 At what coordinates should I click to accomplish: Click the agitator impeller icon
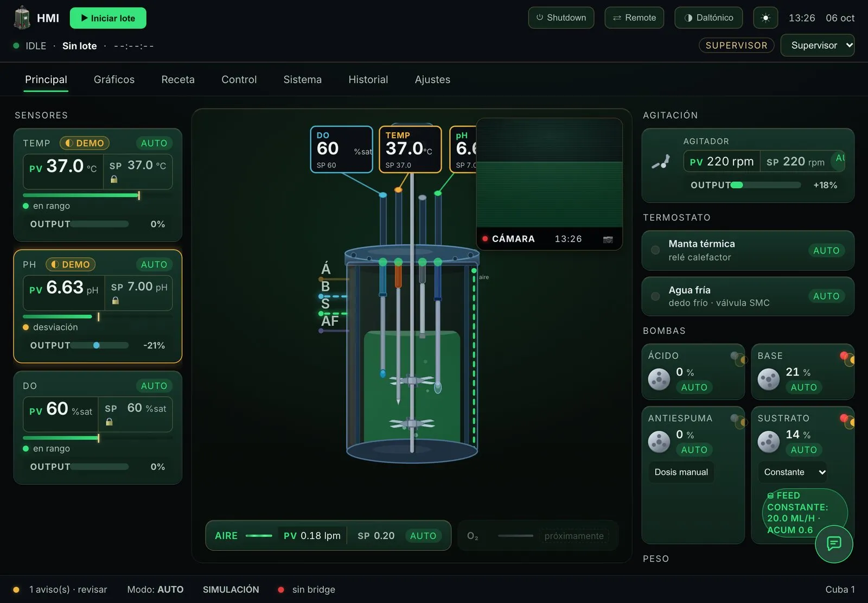coord(661,162)
